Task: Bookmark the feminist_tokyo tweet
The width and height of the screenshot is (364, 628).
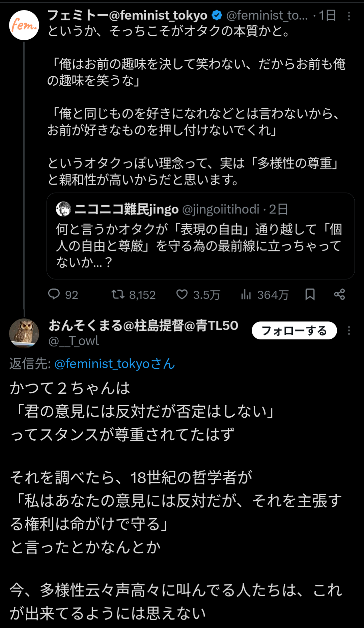Action: pyautogui.click(x=310, y=294)
